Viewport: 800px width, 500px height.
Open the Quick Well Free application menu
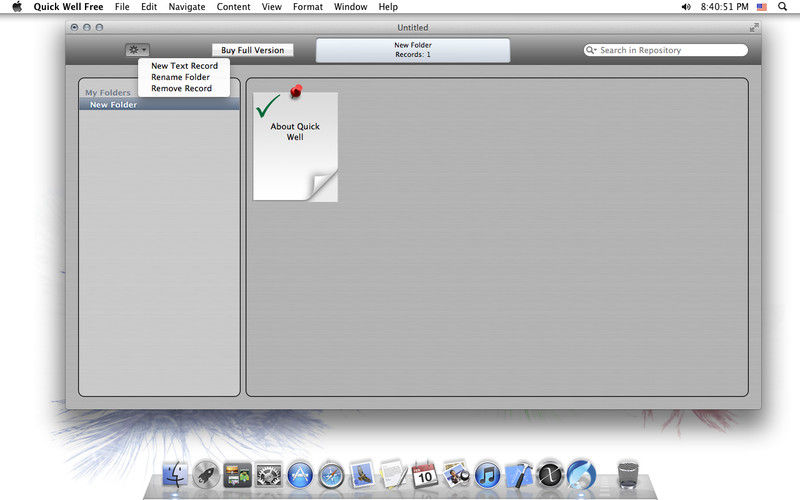coord(68,7)
